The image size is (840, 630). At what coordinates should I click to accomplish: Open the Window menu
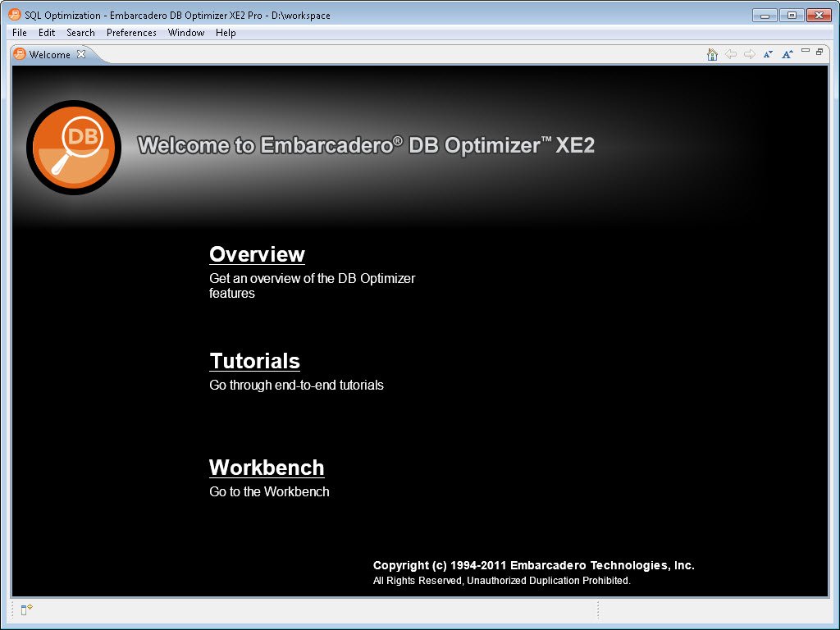point(186,33)
